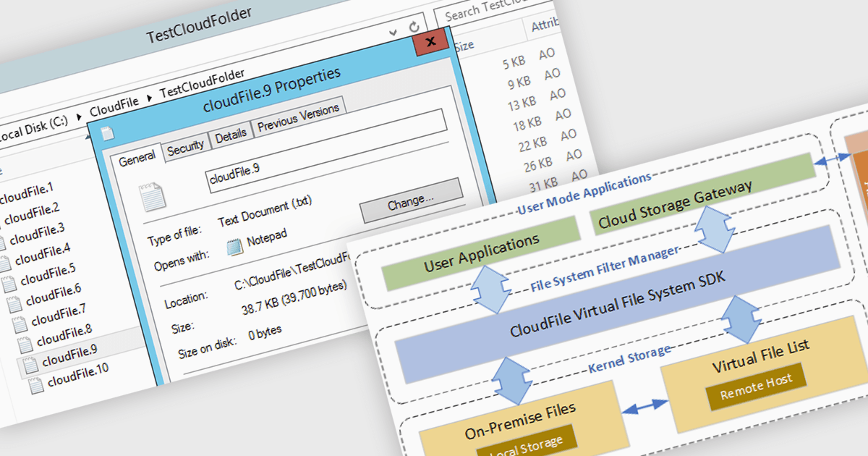Image resolution: width=868 pixels, height=456 pixels.
Task: Sort by the Size column header
Action: coord(464,45)
